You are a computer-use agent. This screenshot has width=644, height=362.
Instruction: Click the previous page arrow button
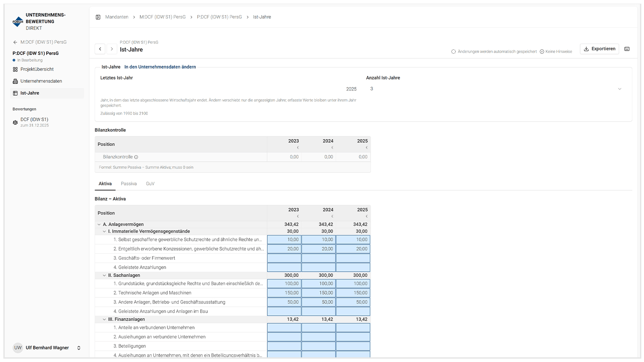coord(100,49)
